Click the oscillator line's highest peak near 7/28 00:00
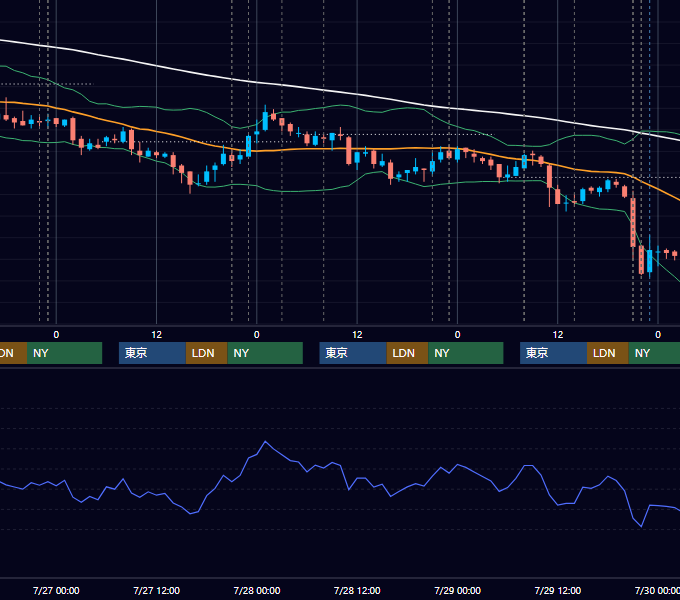This screenshot has width=680, height=600. [x=265, y=442]
